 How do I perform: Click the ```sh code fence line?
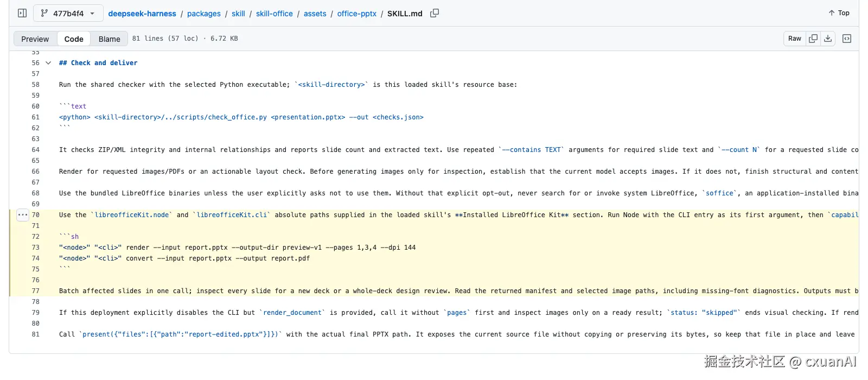pos(69,237)
